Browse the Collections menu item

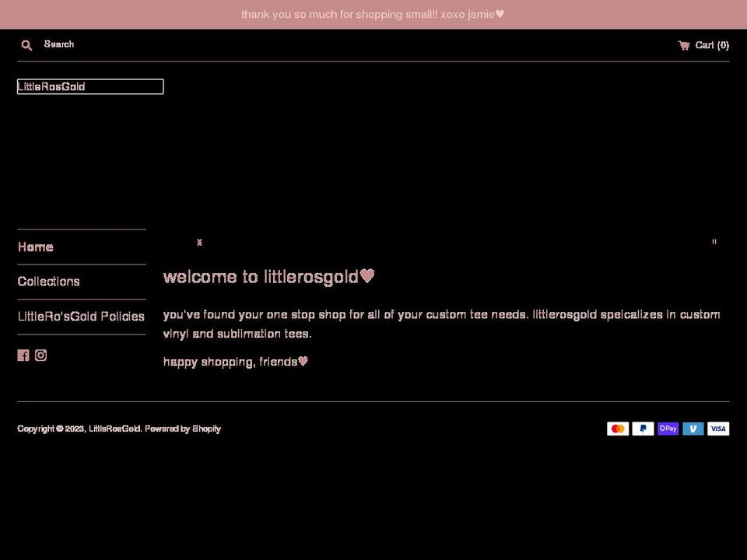tap(48, 282)
